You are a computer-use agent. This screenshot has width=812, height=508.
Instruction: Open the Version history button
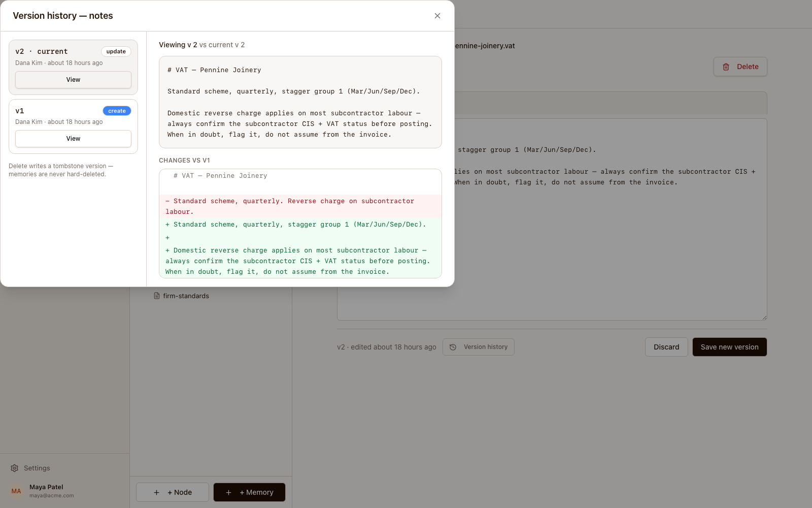click(479, 347)
